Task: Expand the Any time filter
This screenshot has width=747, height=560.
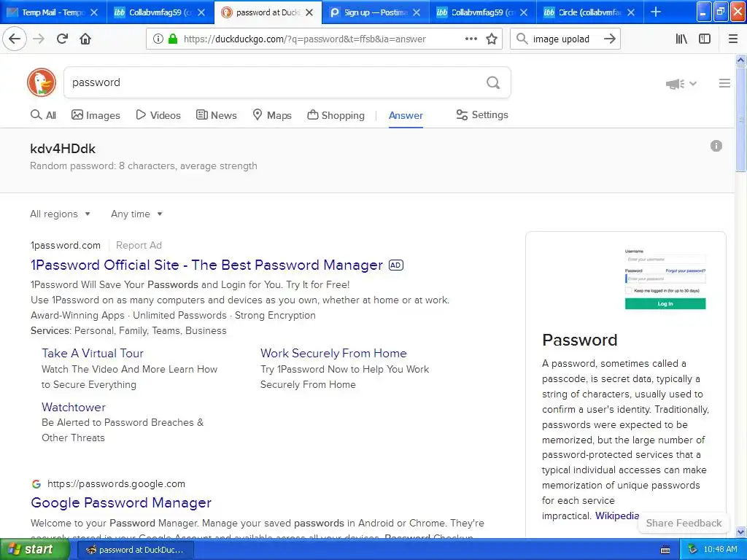Action: click(136, 214)
